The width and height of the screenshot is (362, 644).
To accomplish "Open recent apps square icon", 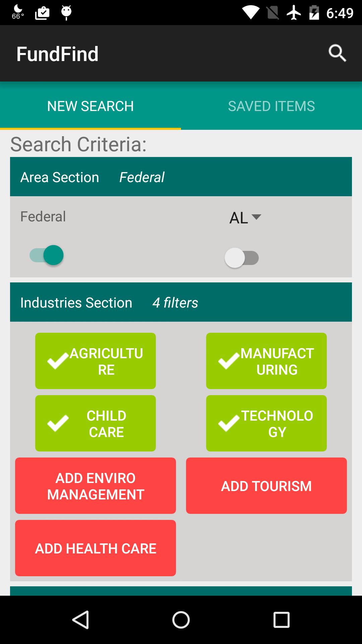I will (x=281, y=620).
